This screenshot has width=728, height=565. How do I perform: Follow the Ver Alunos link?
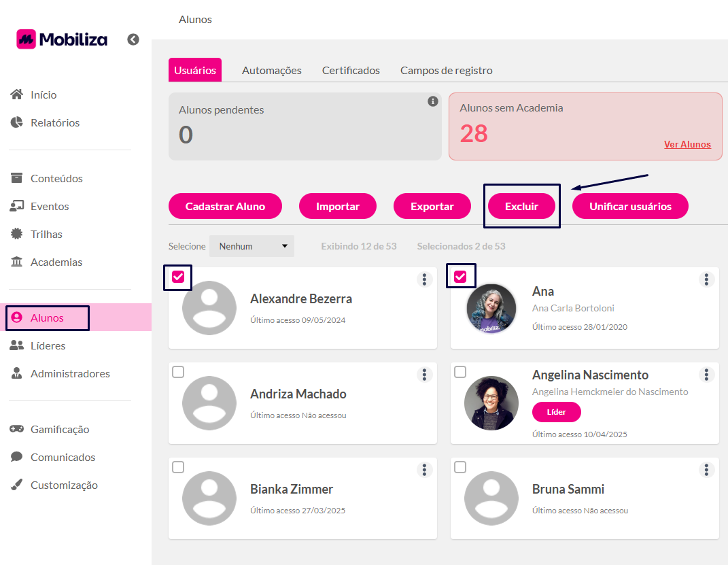(687, 144)
